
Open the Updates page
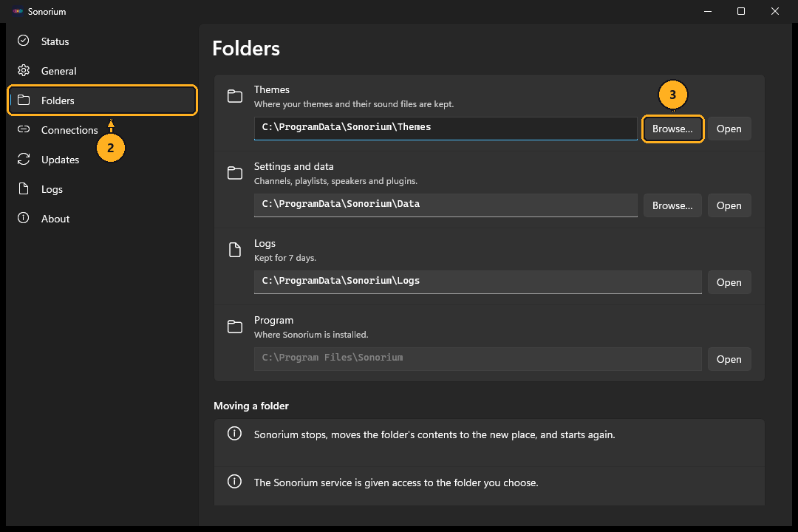[x=102, y=160]
